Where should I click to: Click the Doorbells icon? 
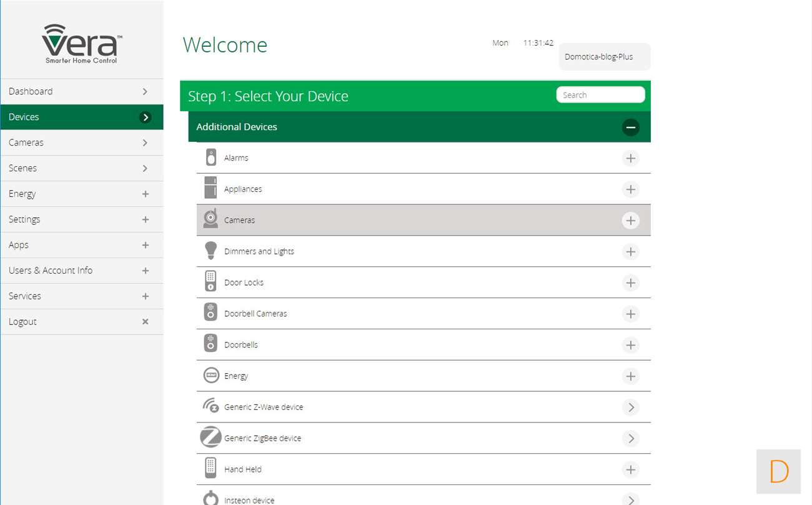[x=210, y=344]
